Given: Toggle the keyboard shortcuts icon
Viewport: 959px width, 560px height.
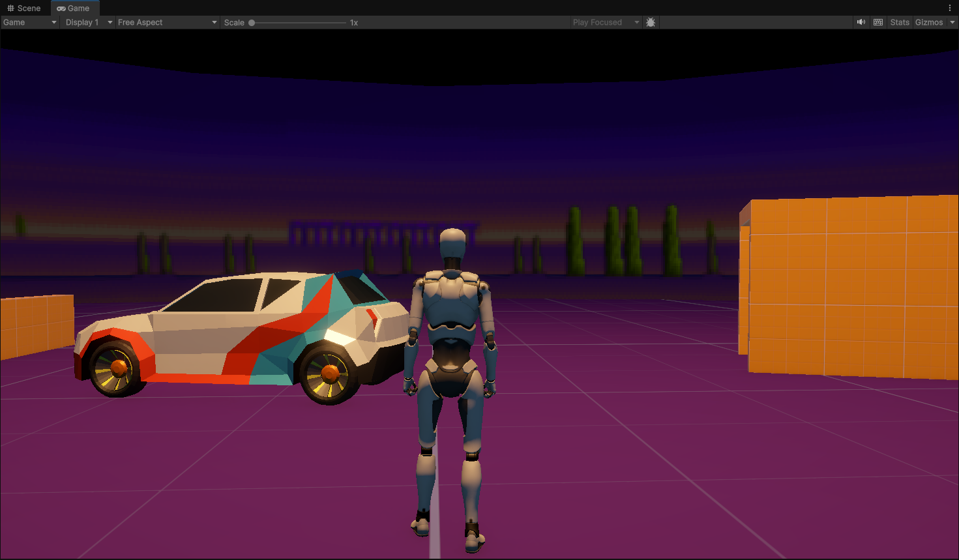Looking at the screenshot, I should 878,22.
